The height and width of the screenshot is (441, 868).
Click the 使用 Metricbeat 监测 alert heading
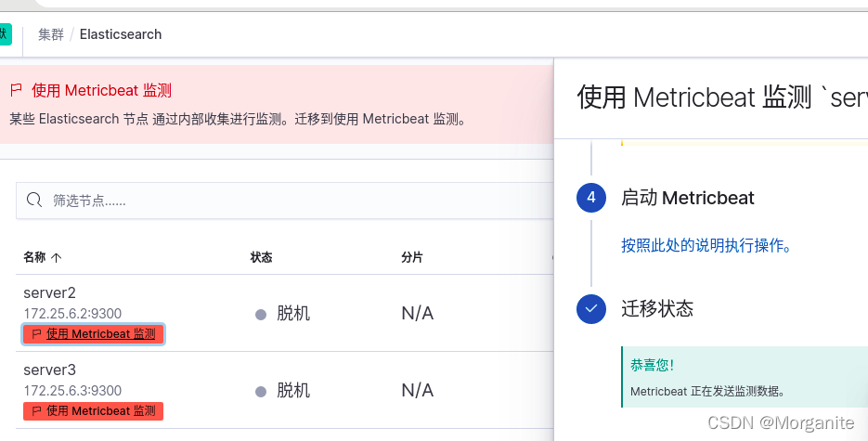[102, 90]
